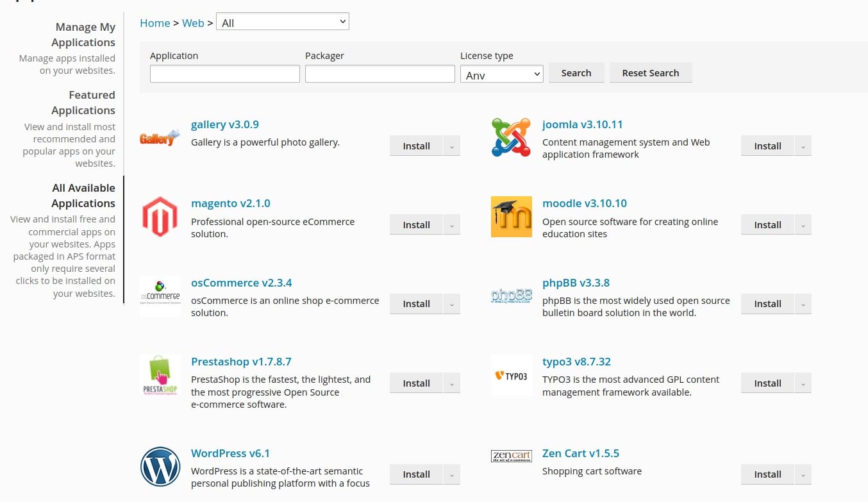Install Zen Cart v1.5.5
Image resolution: width=868 pixels, height=502 pixels.
[x=767, y=474]
